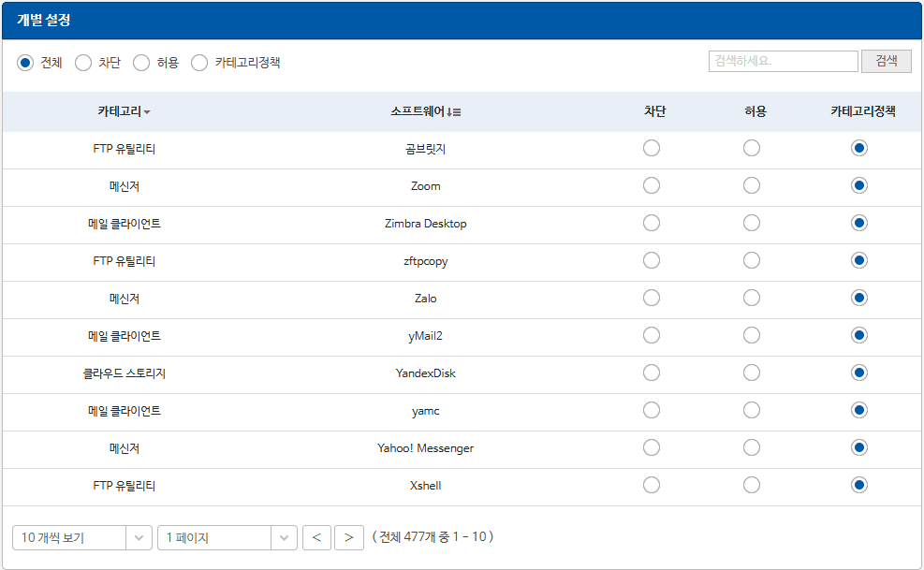Viewport: 924px width, 570px height.
Task: Allow Zalo with 허용 radio
Action: (x=752, y=298)
